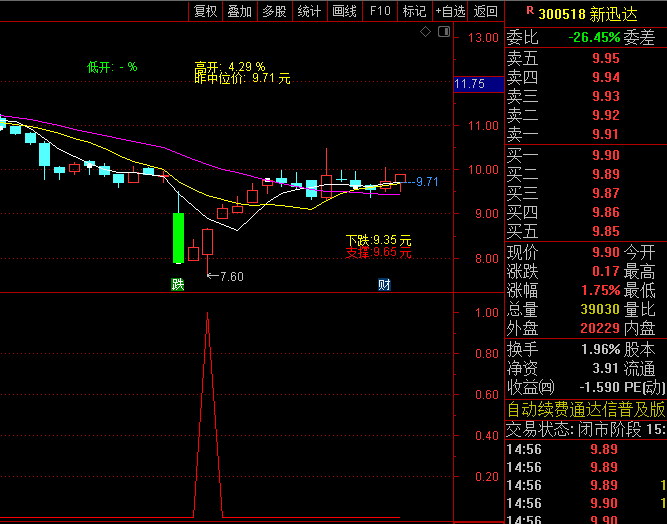This screenshot has height=524, width=667.
Task: Click the R margin-trading badge
Action: pyautogui.click(x=530, y=10)
